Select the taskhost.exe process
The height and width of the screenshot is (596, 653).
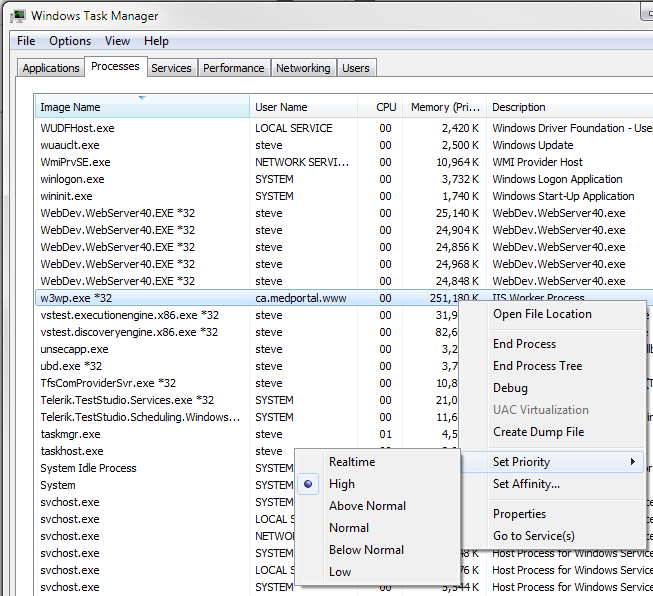[x=72, y=451]
